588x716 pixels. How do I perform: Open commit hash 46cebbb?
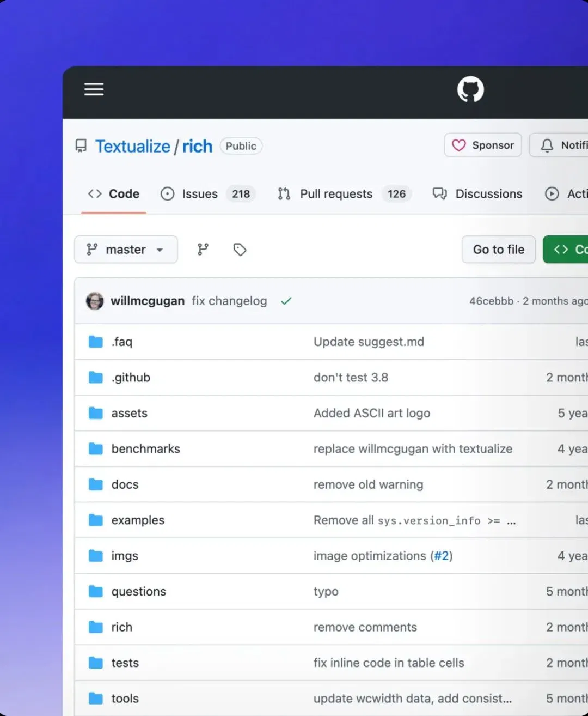pos(491,301)
